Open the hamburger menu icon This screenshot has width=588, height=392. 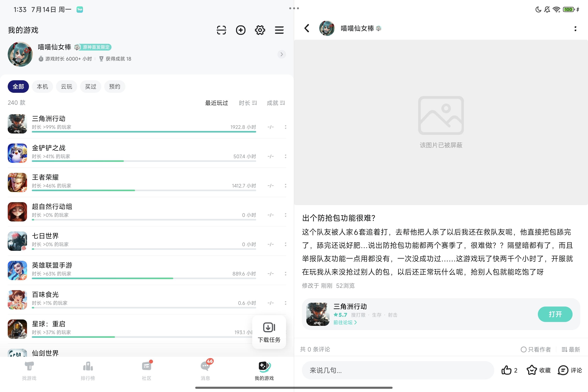[279, 30]
